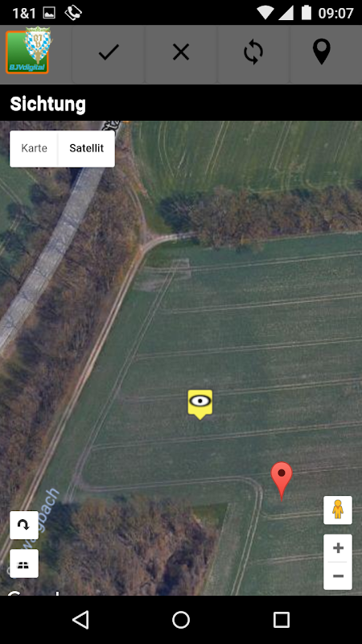
Task: Toggle the tilt view button
Action: [x=24, y=563]
